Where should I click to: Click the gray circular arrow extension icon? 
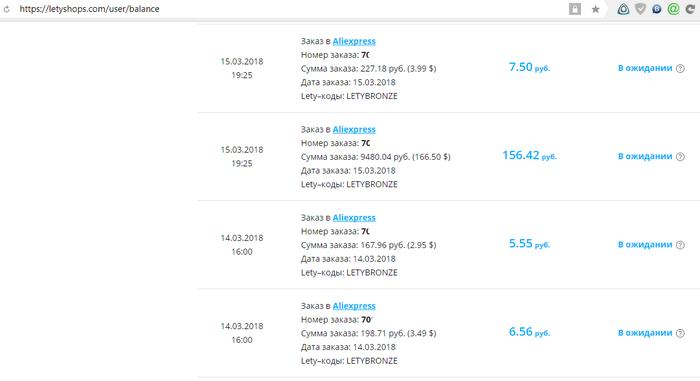(x=690, y=9)
